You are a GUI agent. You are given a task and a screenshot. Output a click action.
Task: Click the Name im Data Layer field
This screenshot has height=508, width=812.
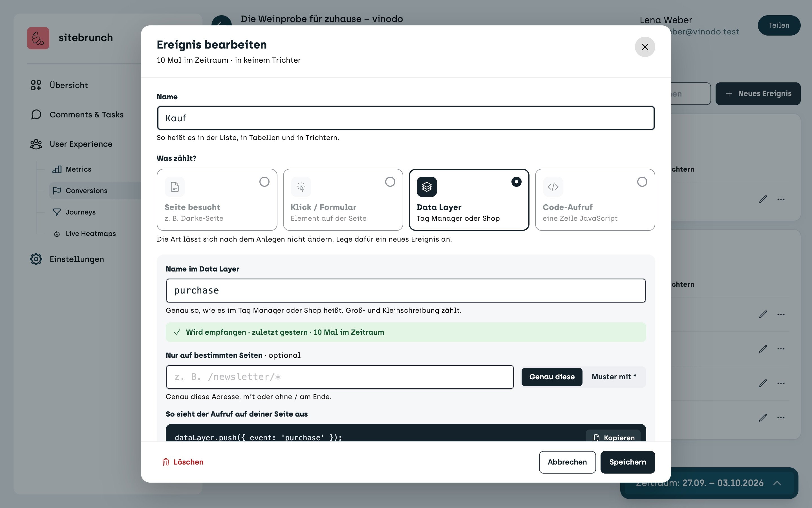pyautogui.click(x=406, y=291)
